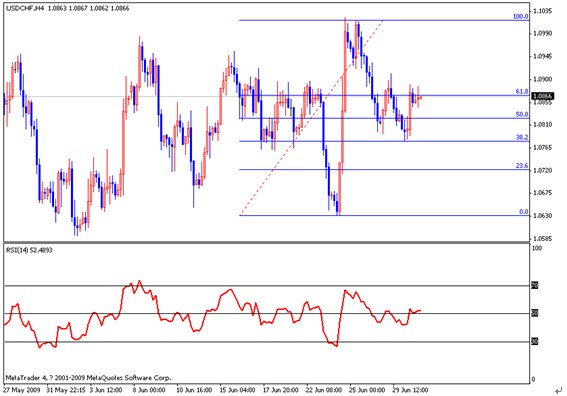
Task: Click the RSI axis value 100
Action: (537, 248)
